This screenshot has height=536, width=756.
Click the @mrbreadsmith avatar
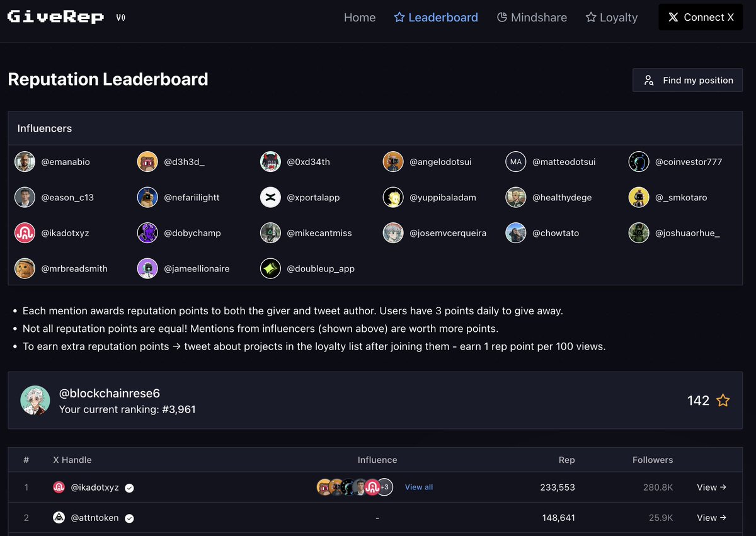click(x=25, y=268)
